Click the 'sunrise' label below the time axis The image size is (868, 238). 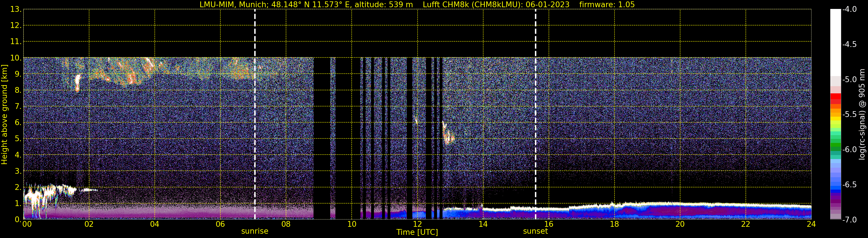coord(255,231)
